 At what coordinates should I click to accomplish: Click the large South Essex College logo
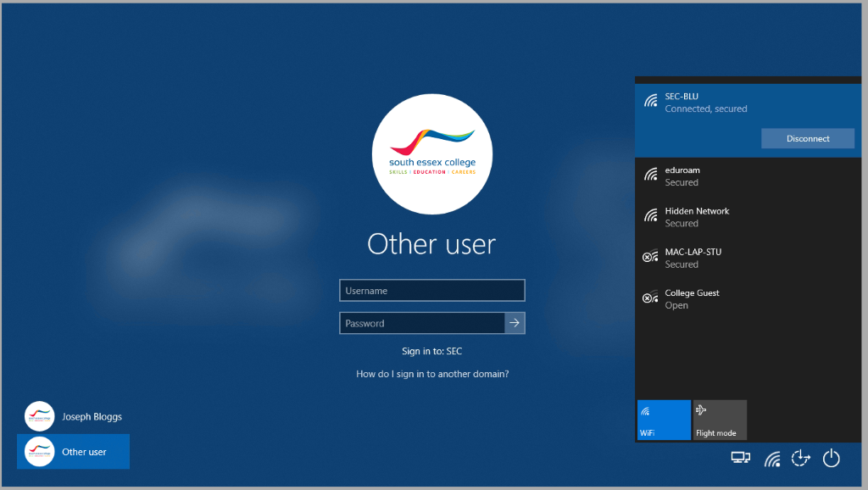(x=431, y=154)
